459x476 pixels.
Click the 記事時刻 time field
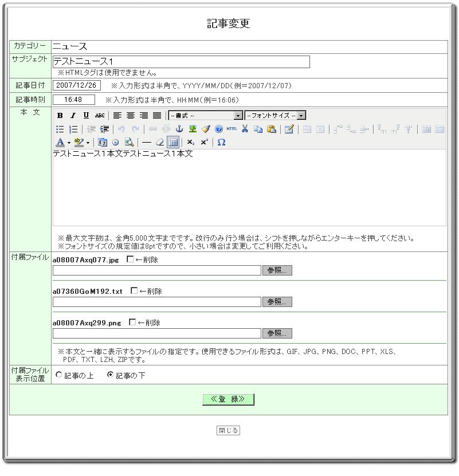pyautogui.click(x=74, y=100)
